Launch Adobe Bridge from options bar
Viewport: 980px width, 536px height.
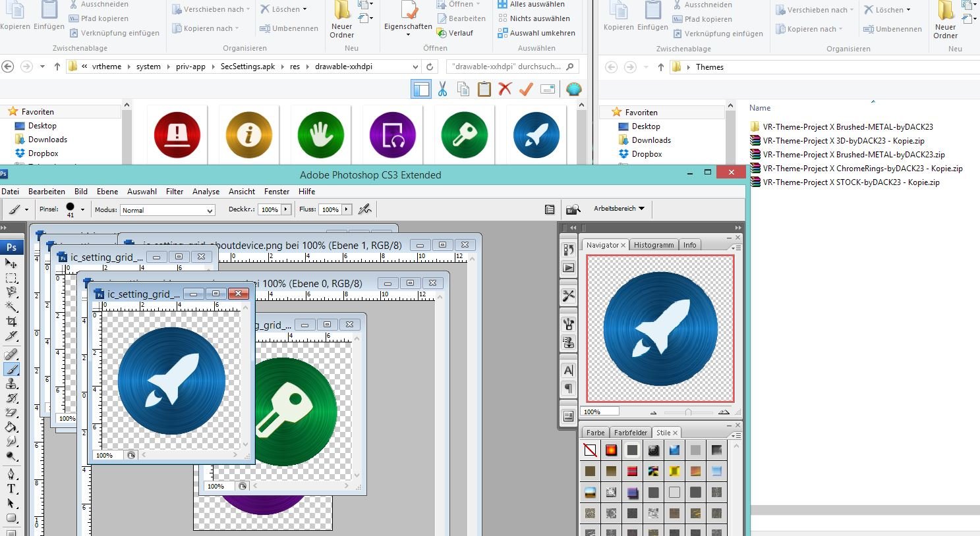pos(573,209)
